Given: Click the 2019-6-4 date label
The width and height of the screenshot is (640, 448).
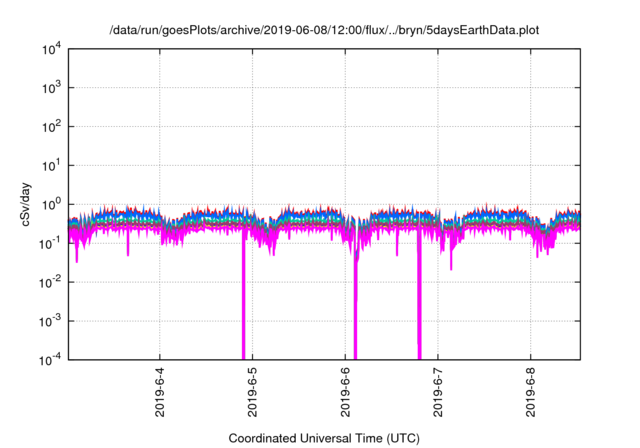Looking at the screenshot, I should click(x=160, y=392).
